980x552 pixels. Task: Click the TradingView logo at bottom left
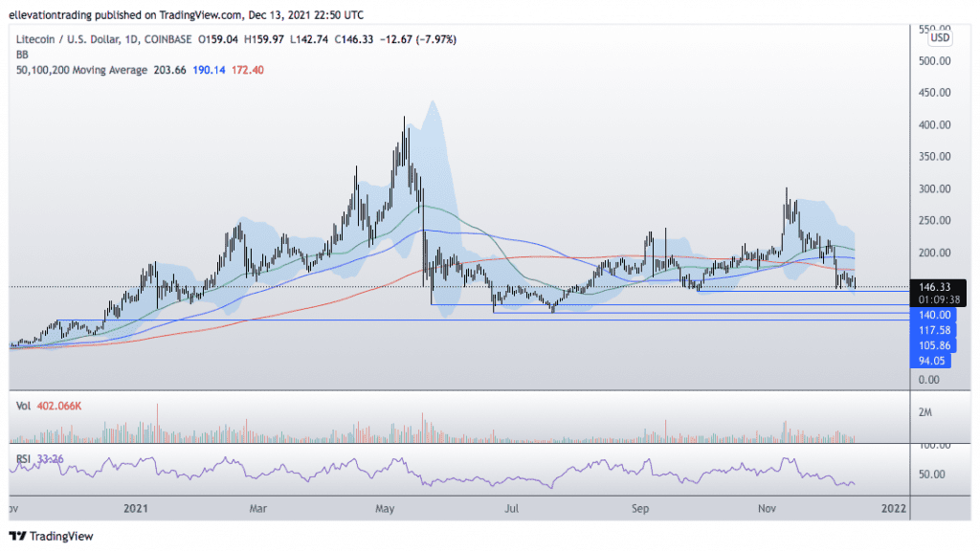(x=52, y=536)
